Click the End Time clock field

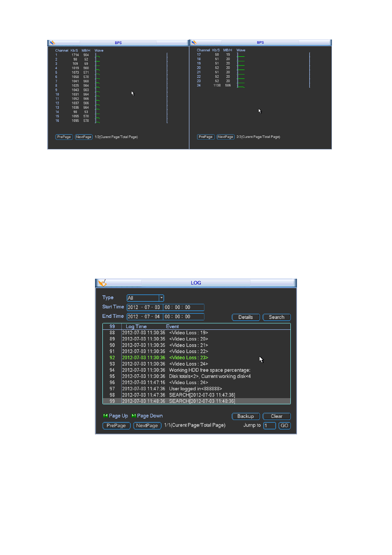pyautogui.click(x=183, y=317)
